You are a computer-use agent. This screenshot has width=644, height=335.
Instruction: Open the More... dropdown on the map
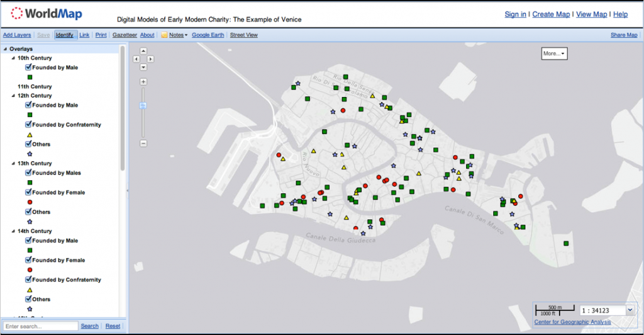pos(554,54)
